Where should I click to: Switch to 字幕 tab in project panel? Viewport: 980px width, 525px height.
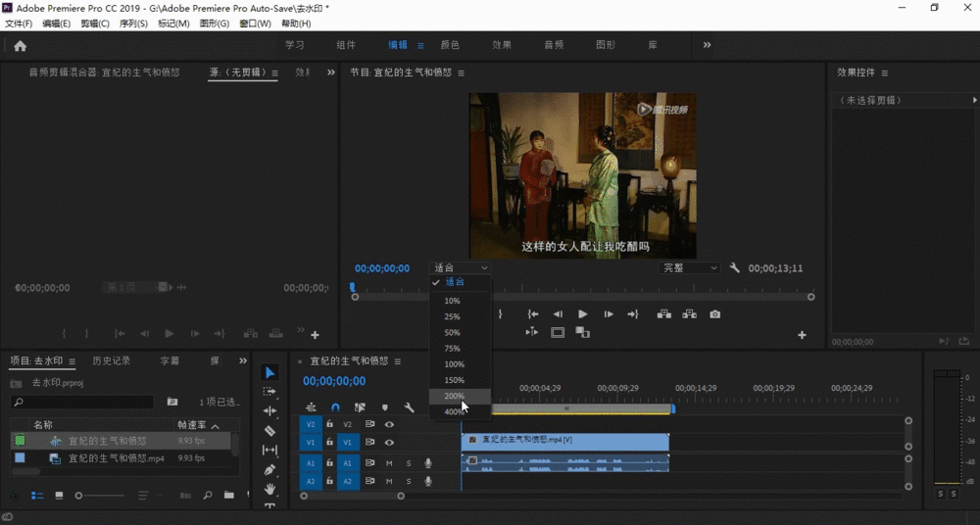coord(170,360)
